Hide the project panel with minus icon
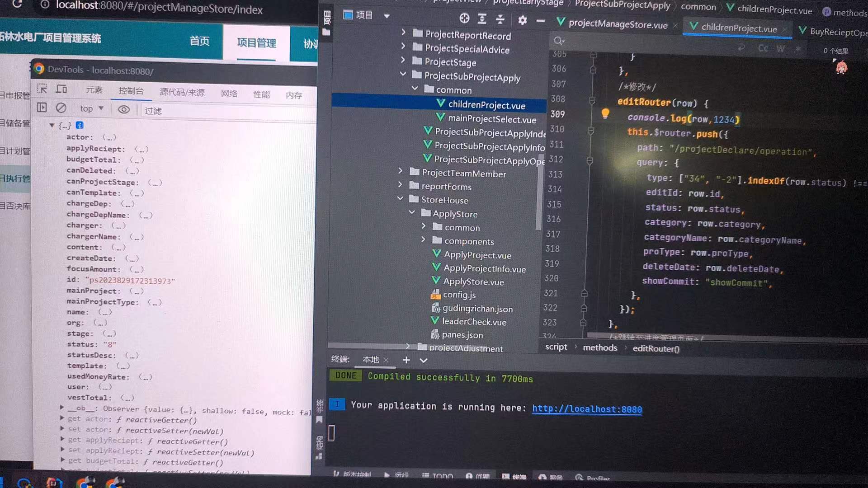Screen dimensions: 868x488 pos(540,21)
